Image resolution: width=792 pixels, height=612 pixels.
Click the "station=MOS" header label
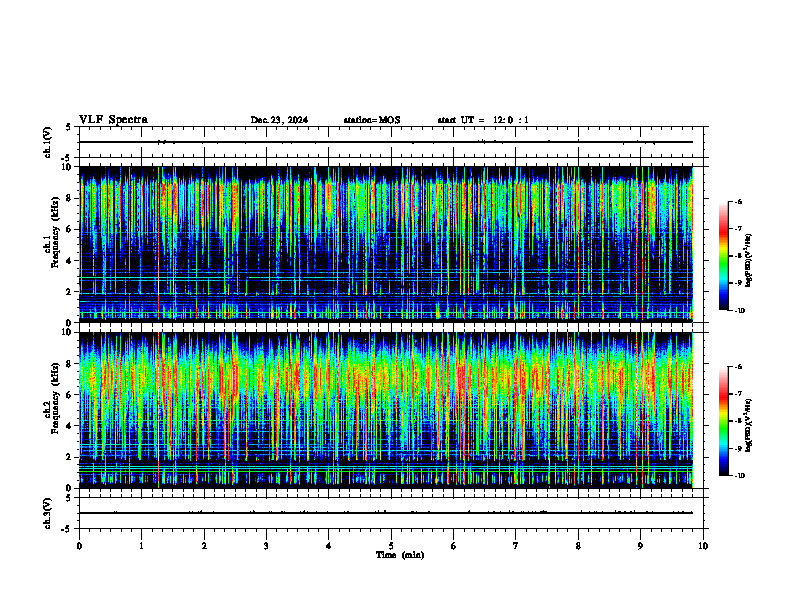point(372,120)
